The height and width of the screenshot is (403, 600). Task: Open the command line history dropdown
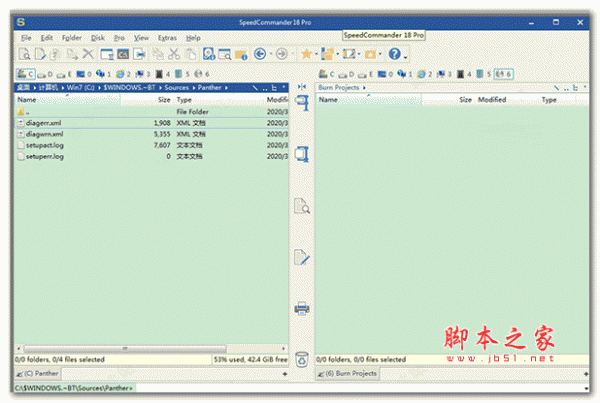tap(585, 388)
